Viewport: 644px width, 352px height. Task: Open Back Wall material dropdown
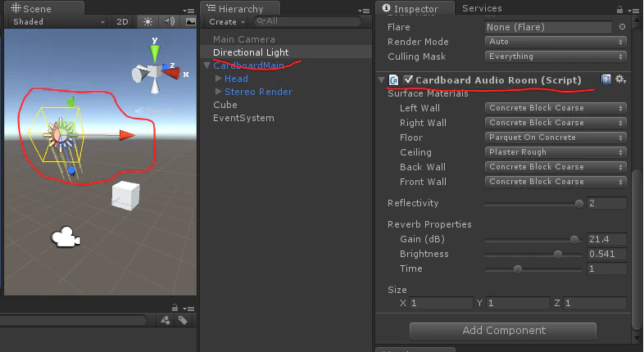556,167
